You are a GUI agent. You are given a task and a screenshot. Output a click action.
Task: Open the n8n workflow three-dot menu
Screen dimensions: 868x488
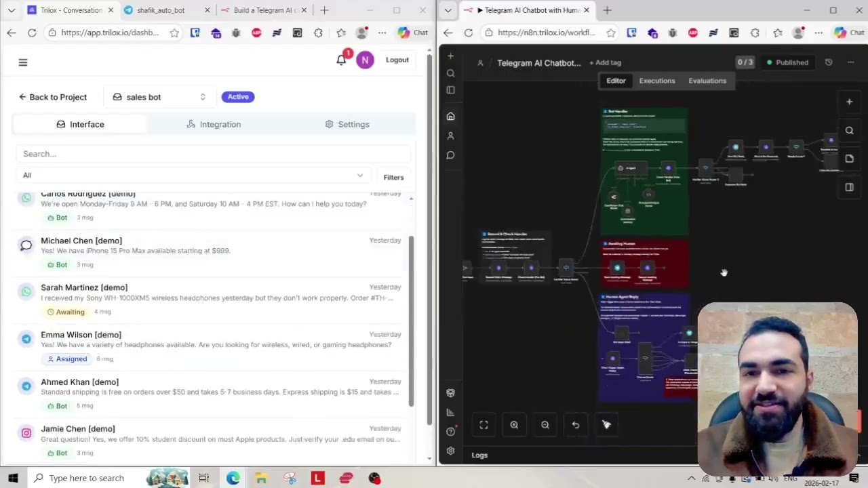[x=850, y=62]
